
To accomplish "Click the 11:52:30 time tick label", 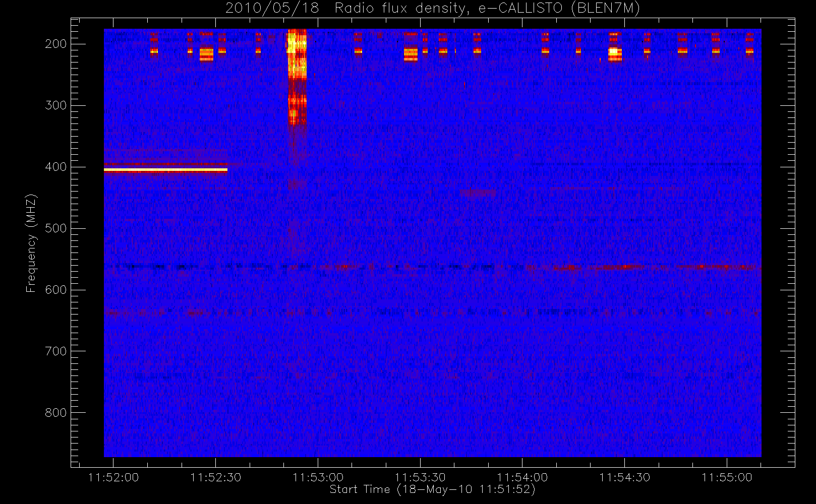I will pos(216,477).
